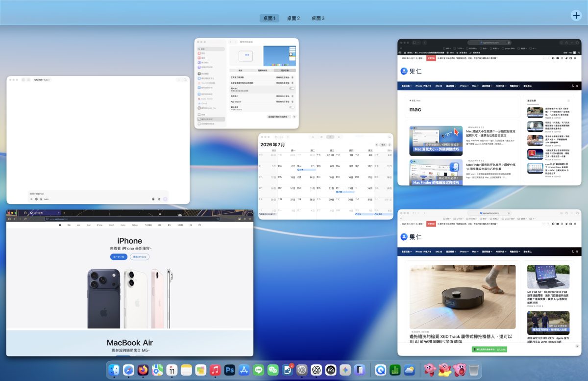Open App Exposé gesture popup menu
This screenshot has width=588, height=381.
coord(285,102)
